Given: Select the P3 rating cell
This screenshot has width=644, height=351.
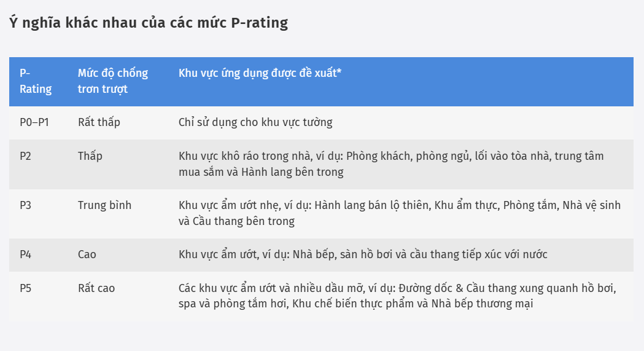Looking at the screenshot, I should (26, 205).
